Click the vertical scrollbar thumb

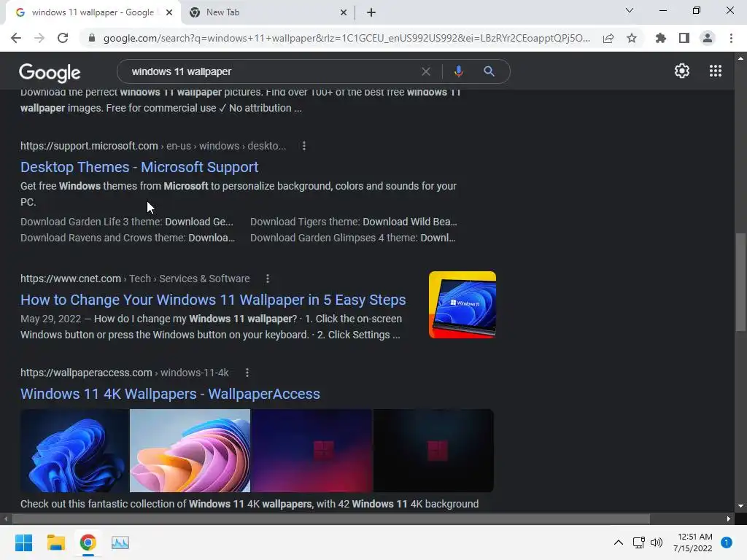pyautogui.click(x=740, y=281)
